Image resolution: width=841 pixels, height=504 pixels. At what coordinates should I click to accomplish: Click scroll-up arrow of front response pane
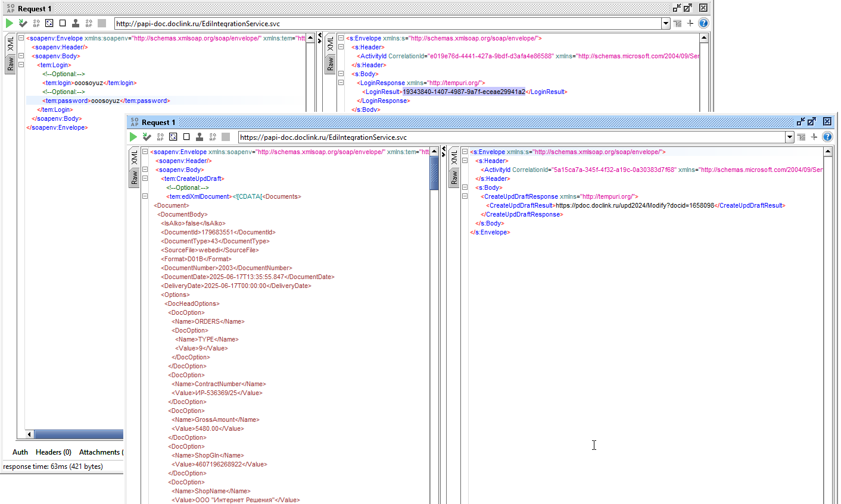pyautogui.click(x=828, y=152)
